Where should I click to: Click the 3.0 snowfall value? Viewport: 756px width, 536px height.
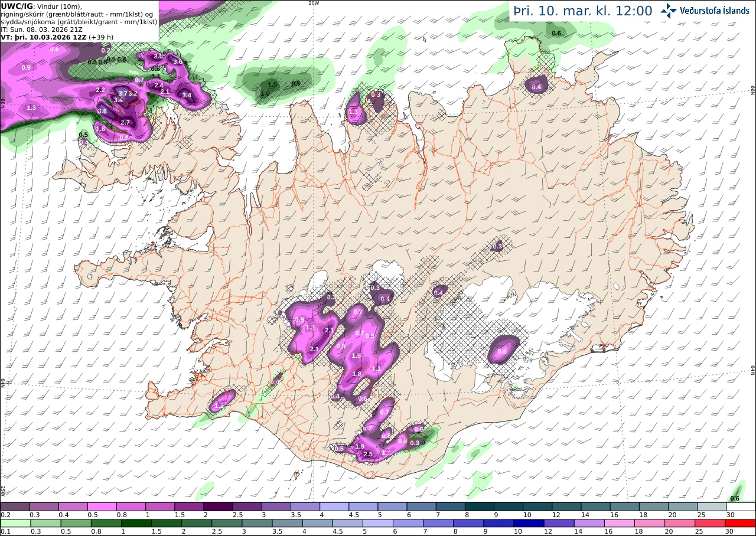158,57
